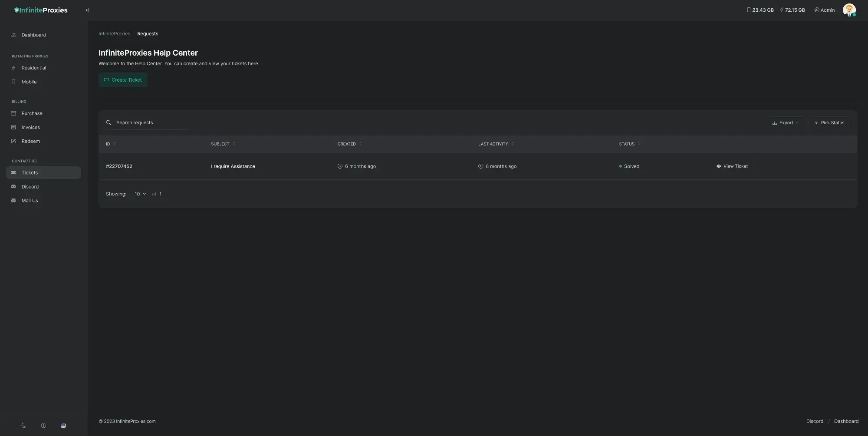This screenshot has width=868, height=436.
Task: Toggle dark mode with the moon icon
Action: click(24, 426)
